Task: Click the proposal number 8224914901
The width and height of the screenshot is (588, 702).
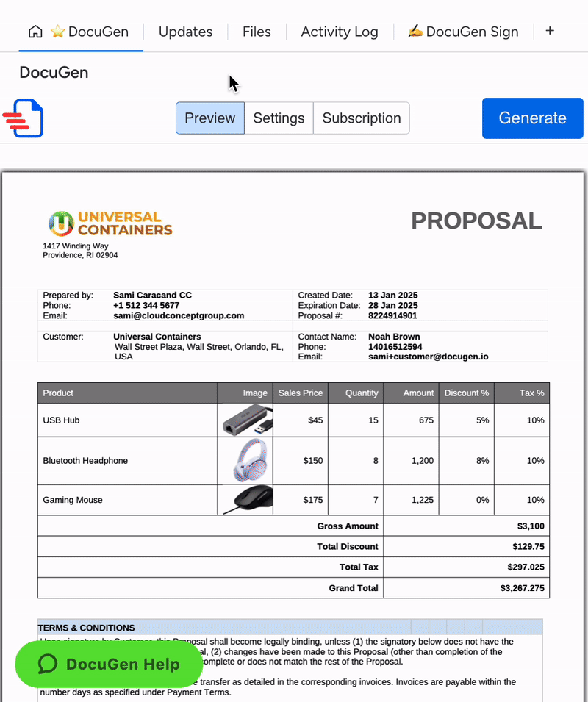Action: tap(392, 315)
